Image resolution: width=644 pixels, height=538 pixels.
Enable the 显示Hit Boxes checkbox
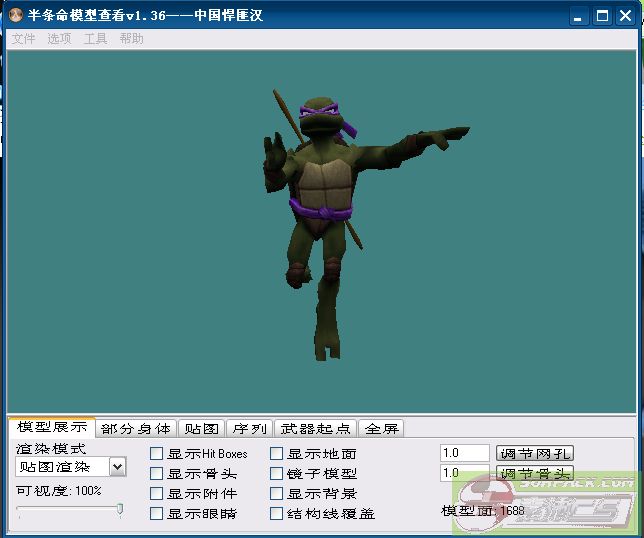[157, 454]
